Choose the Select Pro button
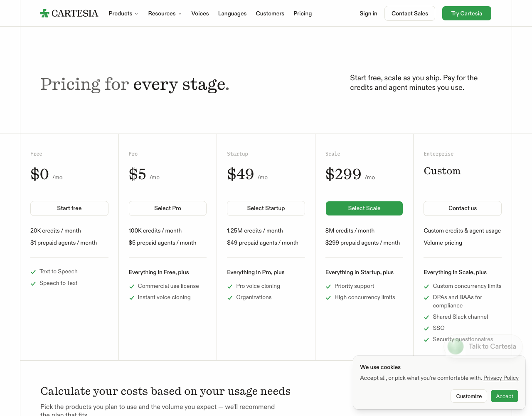The height and width of the screenshot is (416, 532). (167, 208)
